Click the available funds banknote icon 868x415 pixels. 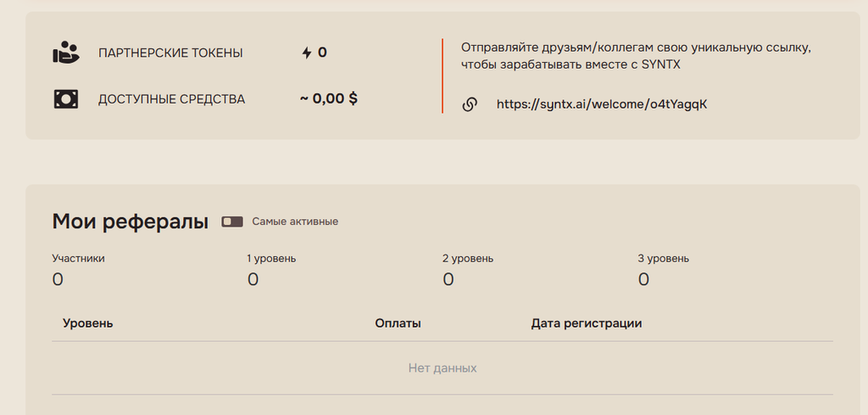66,99
